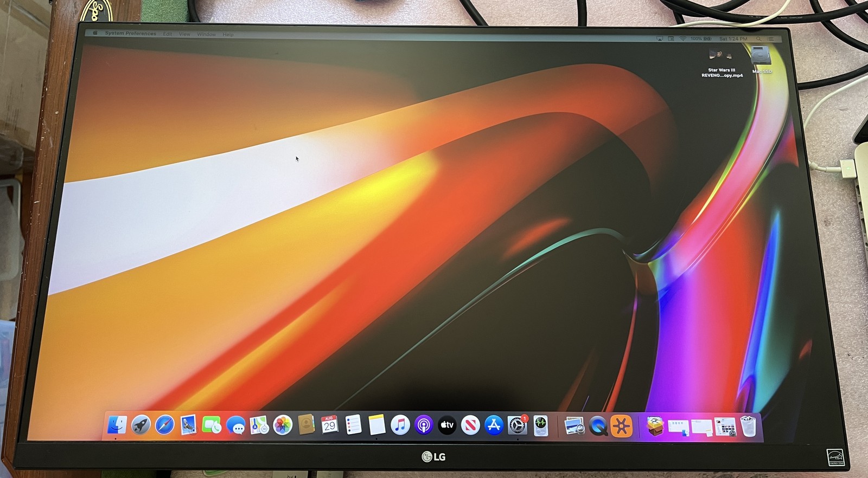Image resolution: width=868 pixels, height=478 pixels.
Task: Open the System Preferences app menu
Action: click(x=130, y=34)
